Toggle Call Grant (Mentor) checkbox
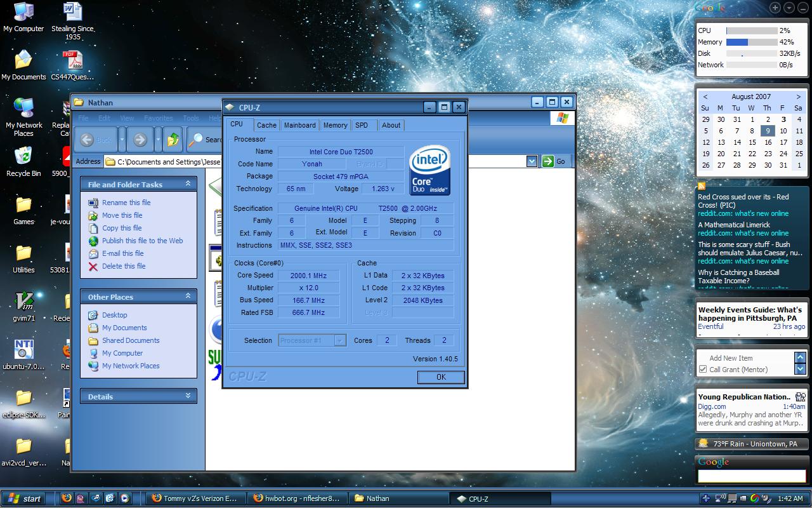The width and height of the screenshot is (812, 508). tap(703, 369)
